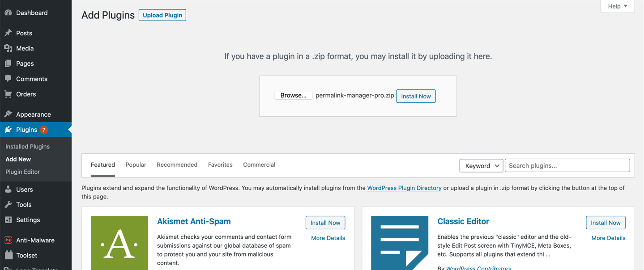The height and width of the screenshot is (270, 644).
Task: Click the Search plugins input field
Action: tap(567, 165)
